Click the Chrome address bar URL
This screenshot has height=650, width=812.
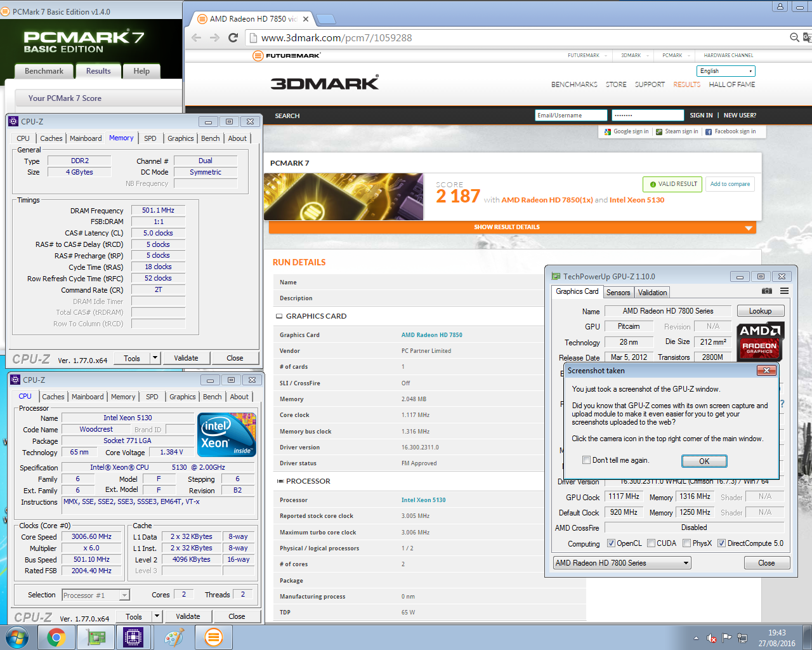(x=336, y=38)
